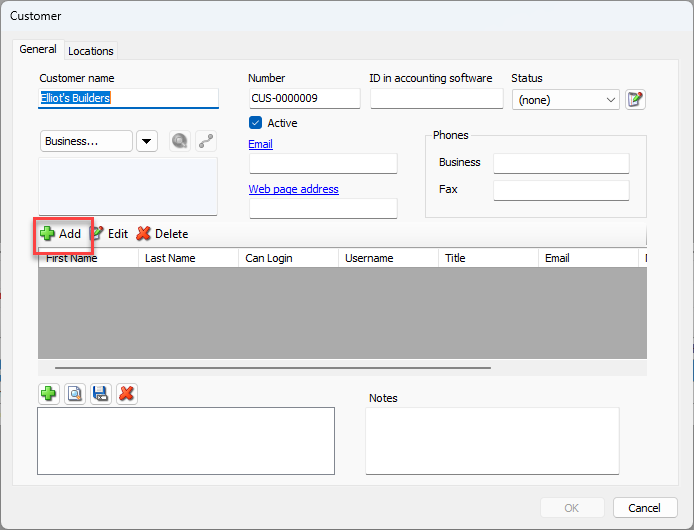Click the address display box
The width and height of the screenshot is (694, 530).
[128, 186]
